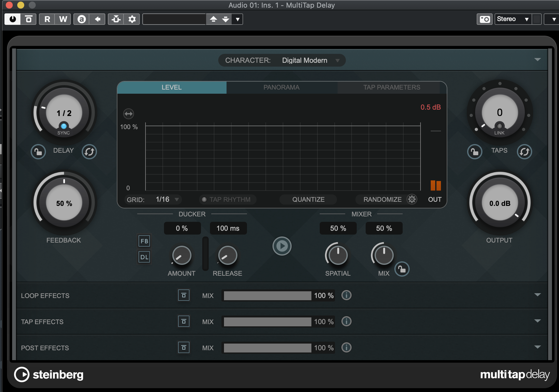Lock the TAPS parameter
This screenshot has height=392, width=559.
[475, 152]
